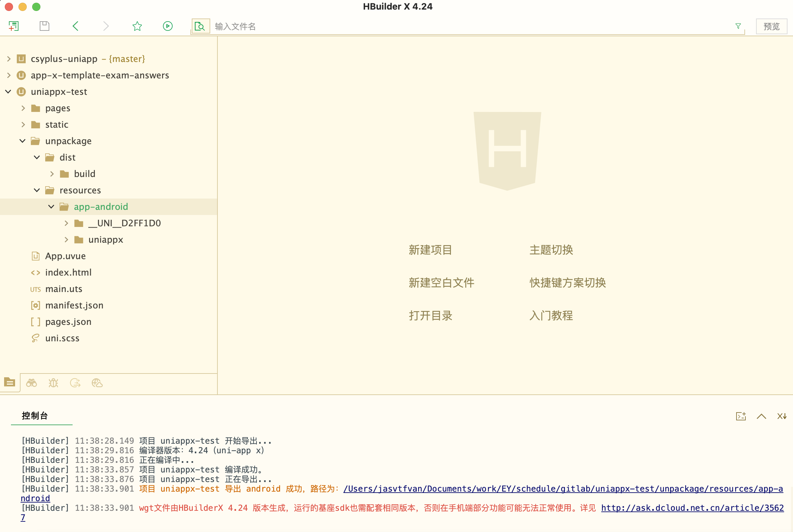The image size is (793, 532).
Task: Expand the static folder
Action: pos(23,125)
